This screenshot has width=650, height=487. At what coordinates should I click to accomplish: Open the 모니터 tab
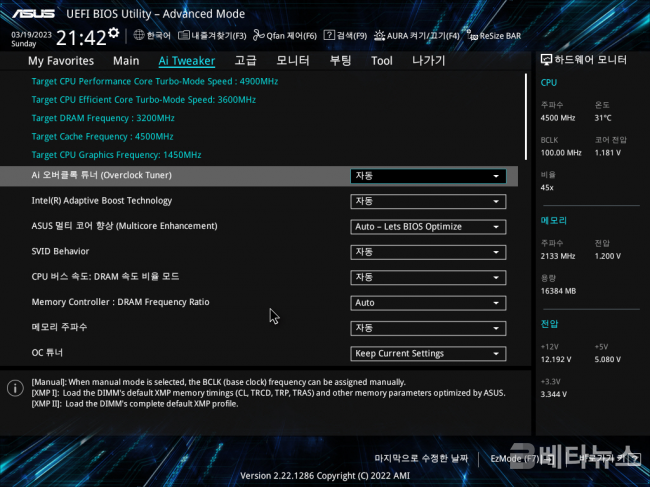pos(293,61)
